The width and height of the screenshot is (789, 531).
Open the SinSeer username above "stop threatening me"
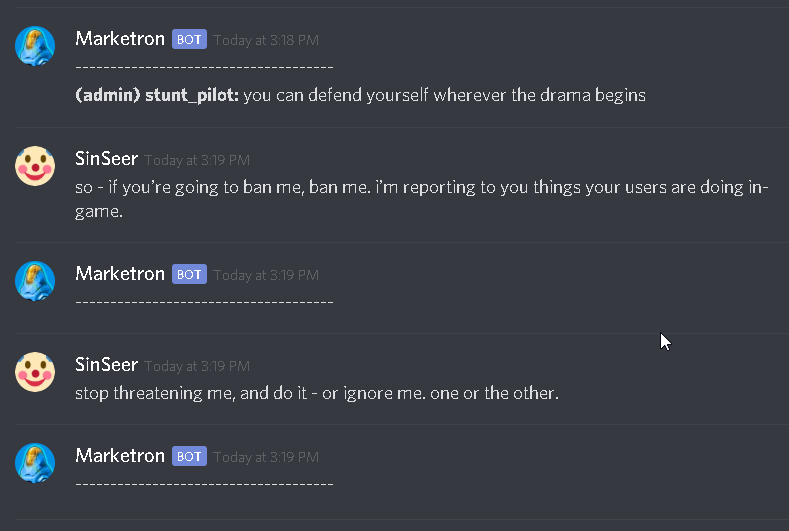click(x=106, y=365)
